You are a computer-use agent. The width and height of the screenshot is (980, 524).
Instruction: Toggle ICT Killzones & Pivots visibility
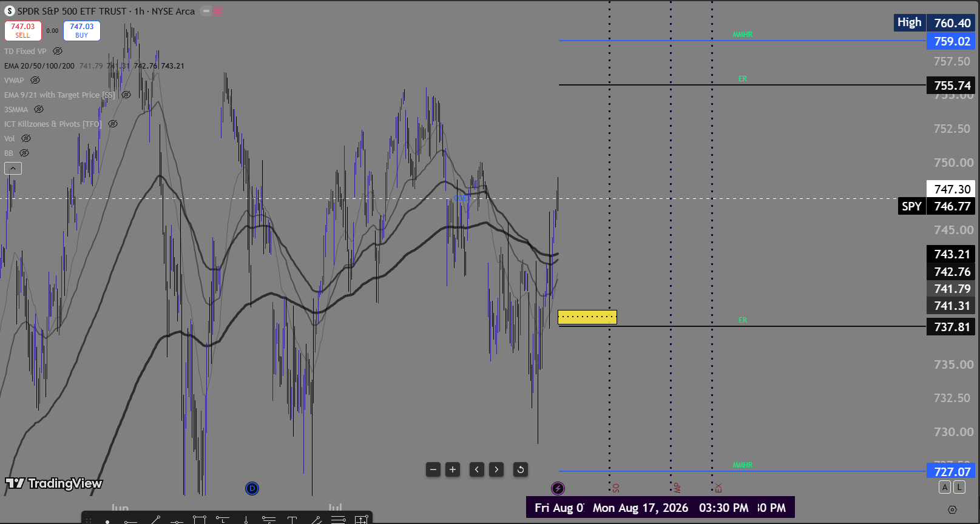pos(113,124)
